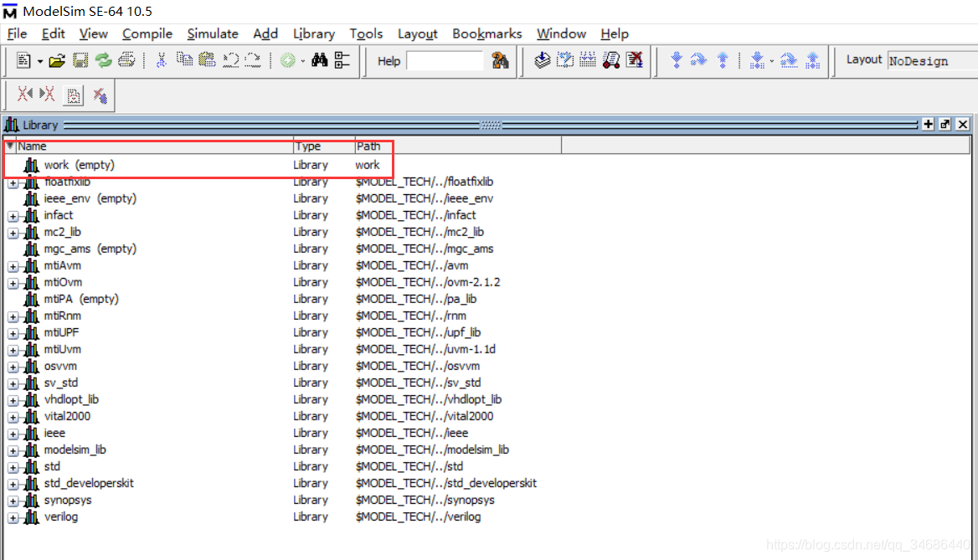Click the last blue up-arrow step icon

(x=813, y=60)
